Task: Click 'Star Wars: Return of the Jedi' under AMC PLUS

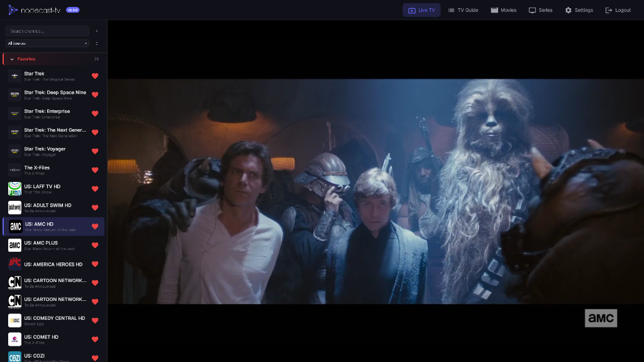Action: coord(49,249)
